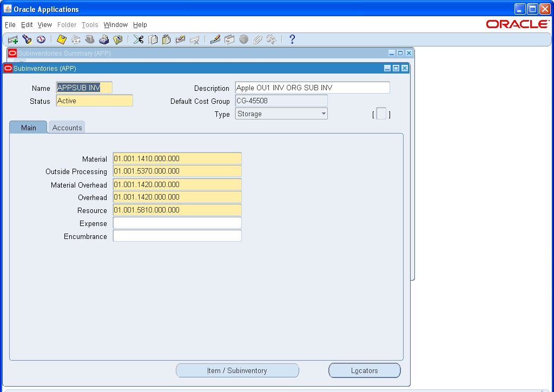Open the Status field showing Active
Viewport: 554px width, 392px height.
coord(94,100)
